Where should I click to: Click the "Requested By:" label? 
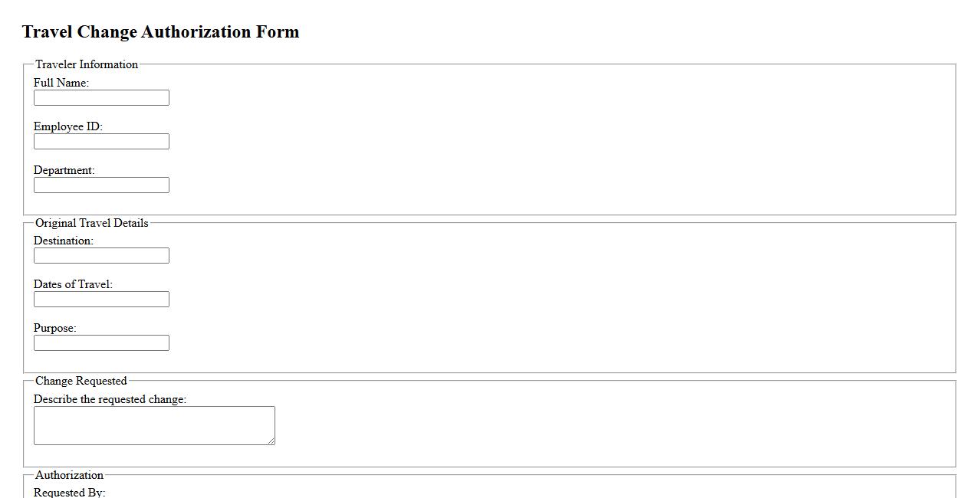[69, 493]
